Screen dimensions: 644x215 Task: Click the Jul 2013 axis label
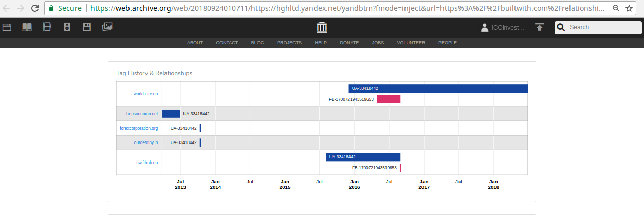click(x=180, y=184)
